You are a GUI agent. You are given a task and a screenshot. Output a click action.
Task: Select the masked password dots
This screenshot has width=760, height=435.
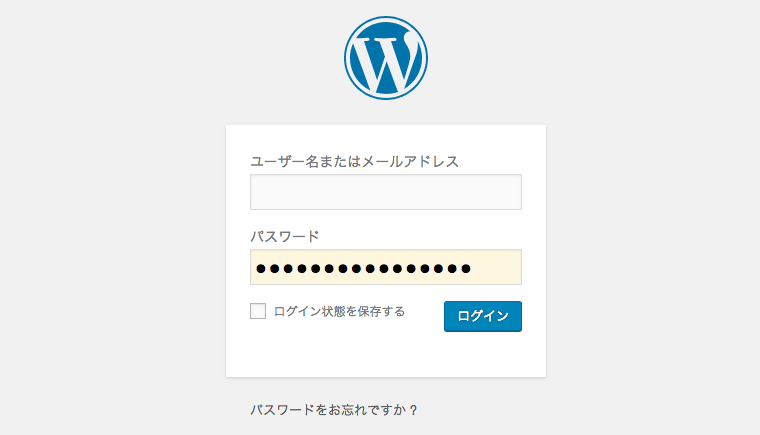(x=364, y=268)
